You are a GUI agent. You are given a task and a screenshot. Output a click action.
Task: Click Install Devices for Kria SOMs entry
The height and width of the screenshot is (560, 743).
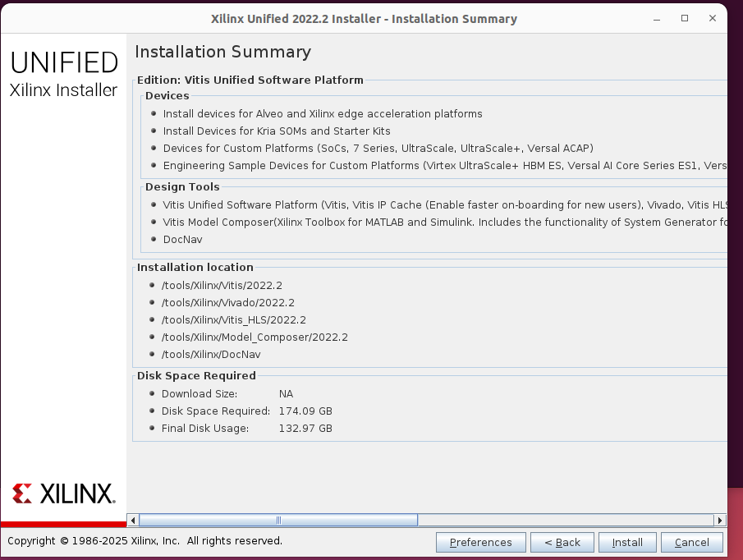[277, 131]
